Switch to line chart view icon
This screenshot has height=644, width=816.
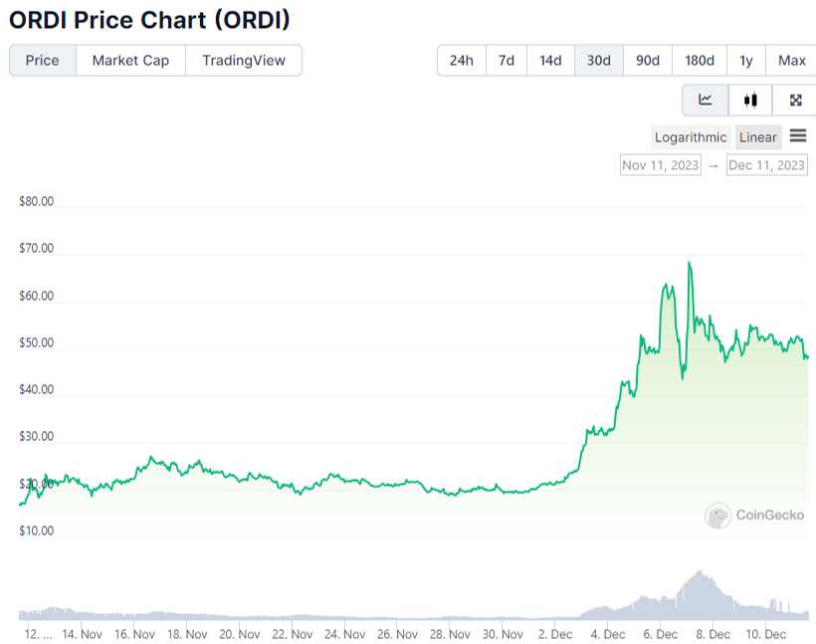pyautogui.click(x=706, y=100)
